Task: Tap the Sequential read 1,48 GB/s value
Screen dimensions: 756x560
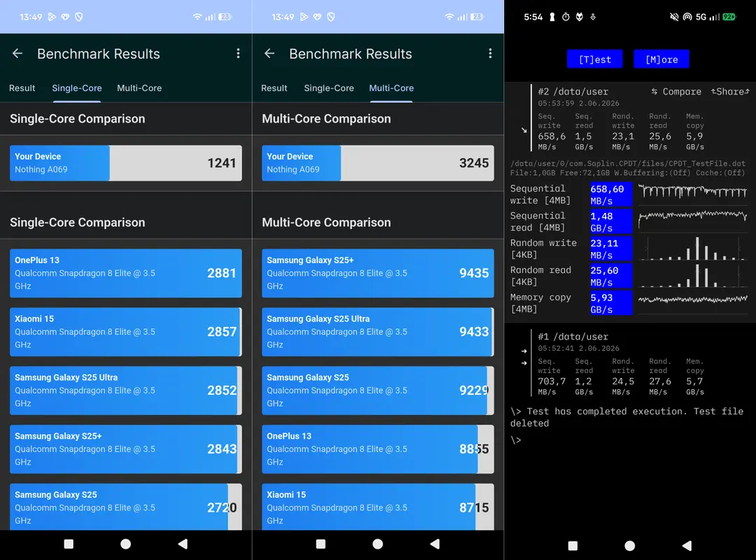Action: [611, 222]
